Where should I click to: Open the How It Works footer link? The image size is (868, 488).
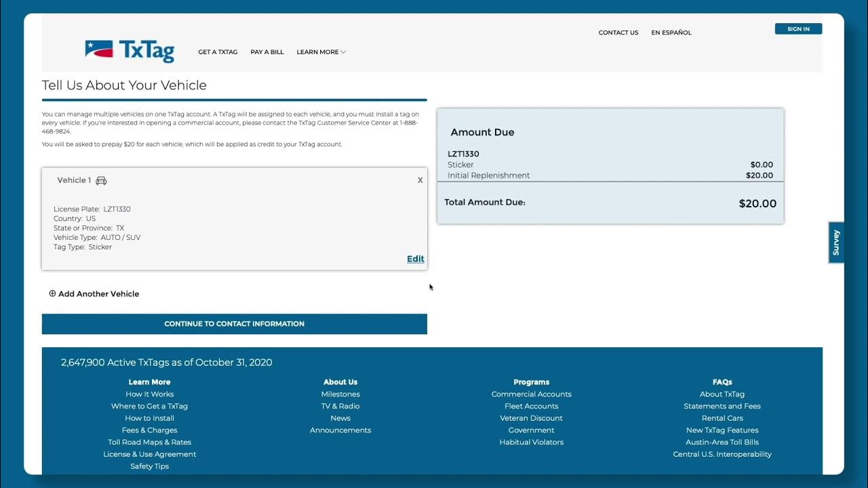coord(150,394)
